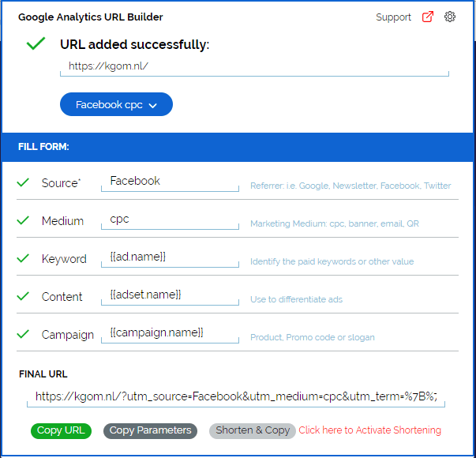Focus the website URL input field
The image size is (476, 458).
coord(254,67)
